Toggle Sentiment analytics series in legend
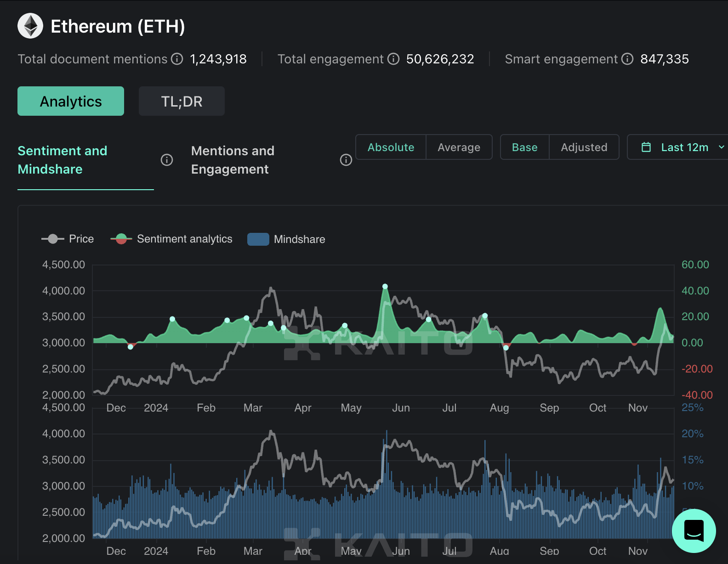The height and width of the screenshot is (564, 728). coord(171,239)
